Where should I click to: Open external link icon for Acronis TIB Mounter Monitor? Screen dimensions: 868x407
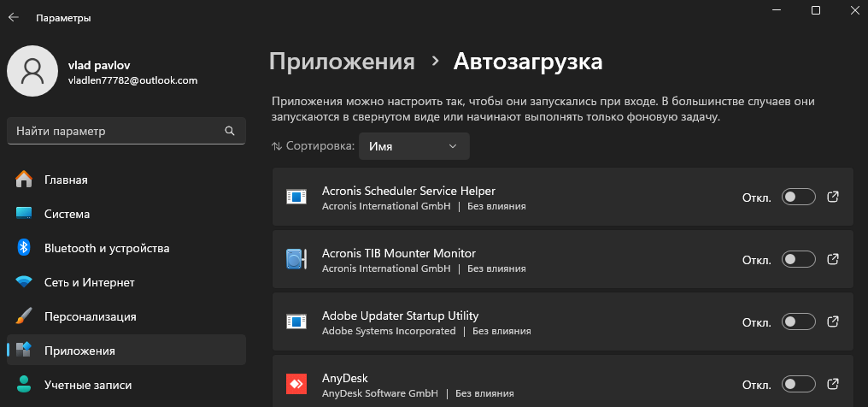833,258
